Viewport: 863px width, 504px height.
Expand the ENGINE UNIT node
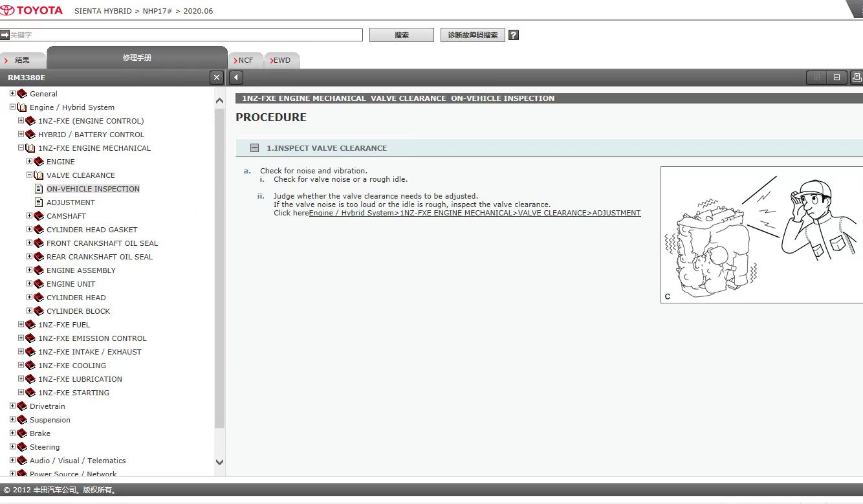click(29, 284)
